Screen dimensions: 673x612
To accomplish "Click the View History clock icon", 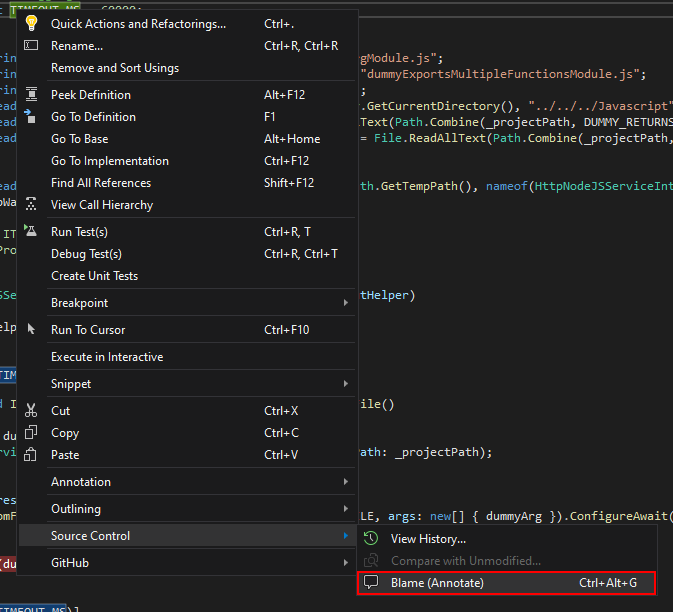I will (371, 538).
